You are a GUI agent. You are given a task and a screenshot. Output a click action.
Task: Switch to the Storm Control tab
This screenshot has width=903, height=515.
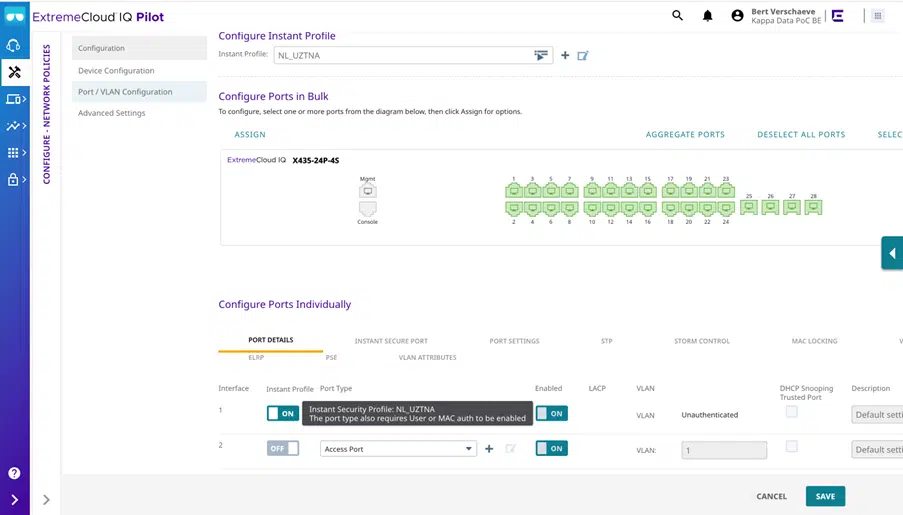tap(702, 341)
